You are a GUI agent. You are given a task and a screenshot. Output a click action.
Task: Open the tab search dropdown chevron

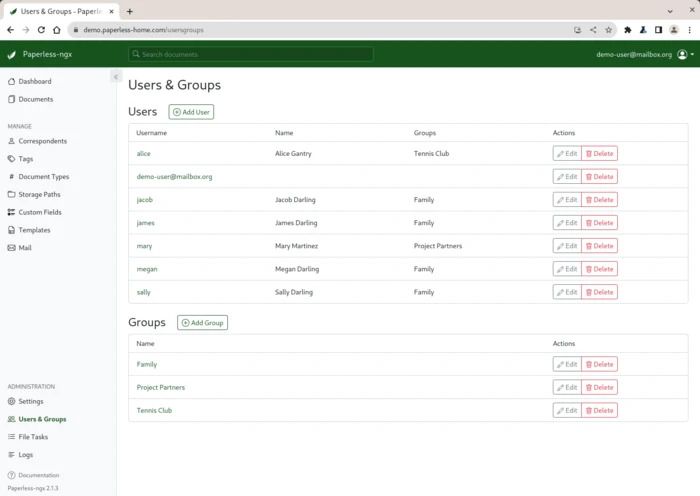pyautogui.click(x=670, y=12)
